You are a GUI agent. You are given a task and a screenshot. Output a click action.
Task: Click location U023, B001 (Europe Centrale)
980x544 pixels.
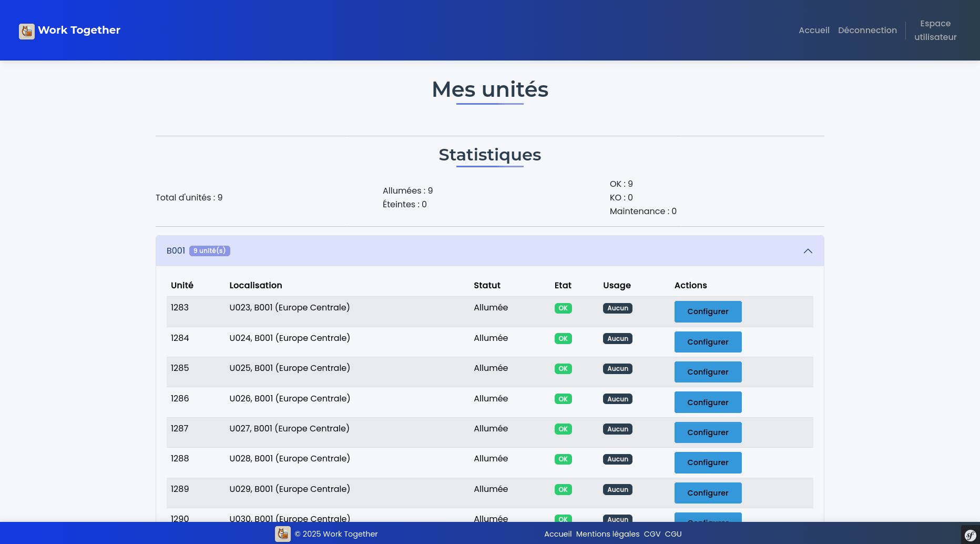(290, 308)
